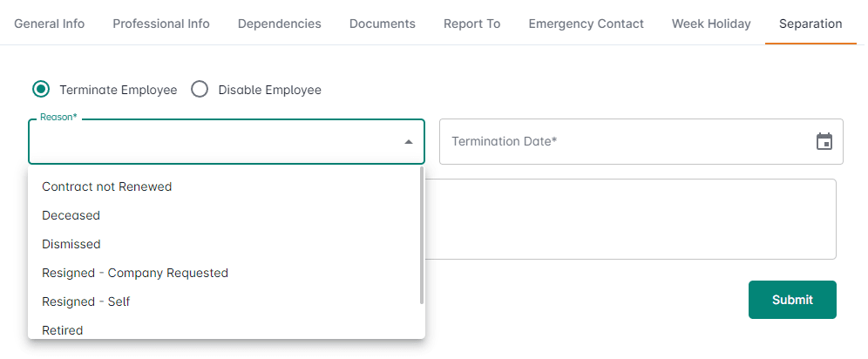Viewport: 868px width, 359px height.
Task: Choose Retired from the reason list
Action: point(63,329)
